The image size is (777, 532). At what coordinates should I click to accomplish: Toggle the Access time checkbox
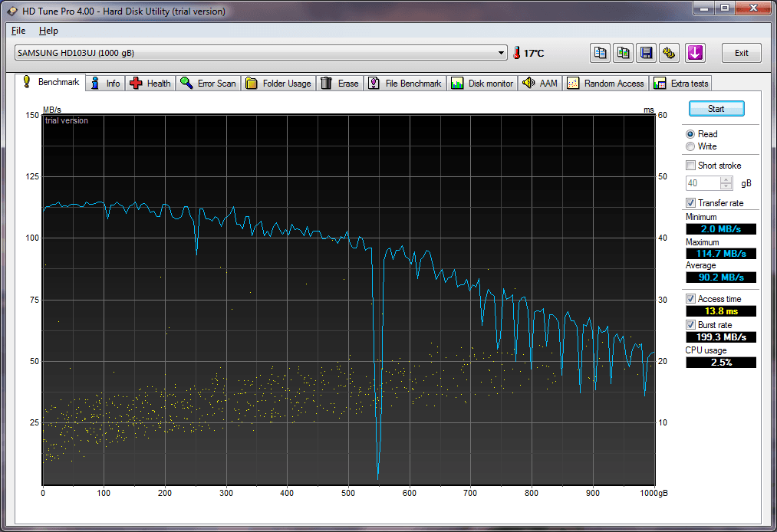691,299
